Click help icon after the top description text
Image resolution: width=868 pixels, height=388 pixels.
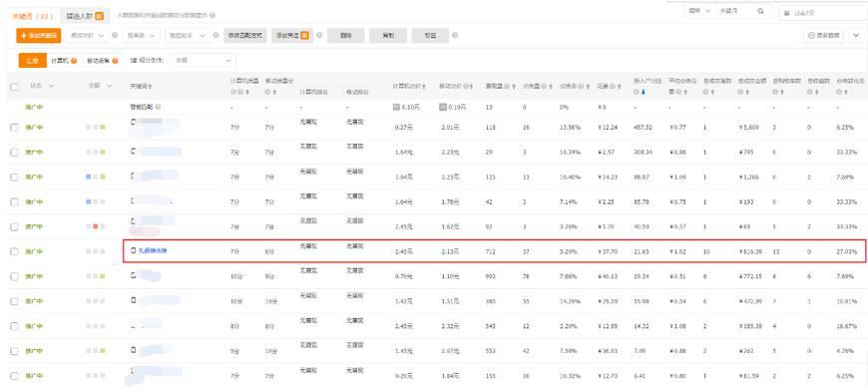pos(213,16)
